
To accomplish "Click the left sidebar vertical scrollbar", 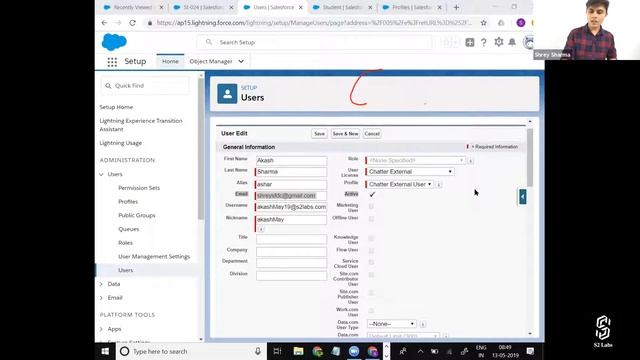I will pyautogui.click(x=200, y=149).
